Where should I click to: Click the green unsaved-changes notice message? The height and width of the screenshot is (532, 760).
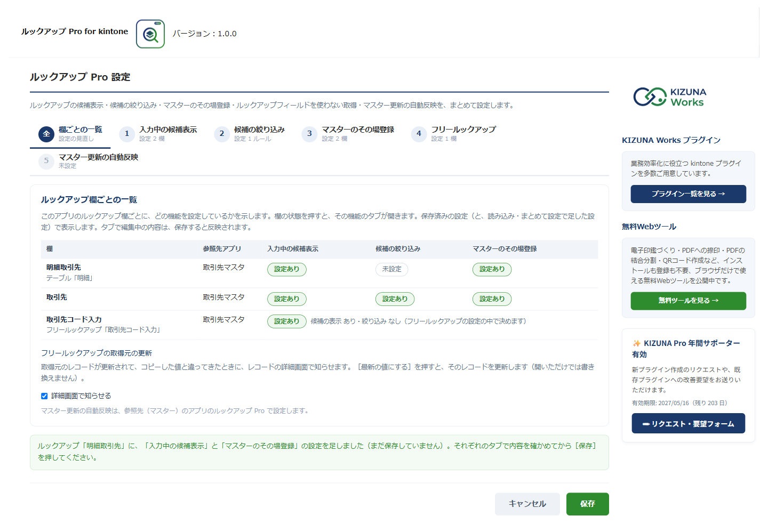pos(319,452)
